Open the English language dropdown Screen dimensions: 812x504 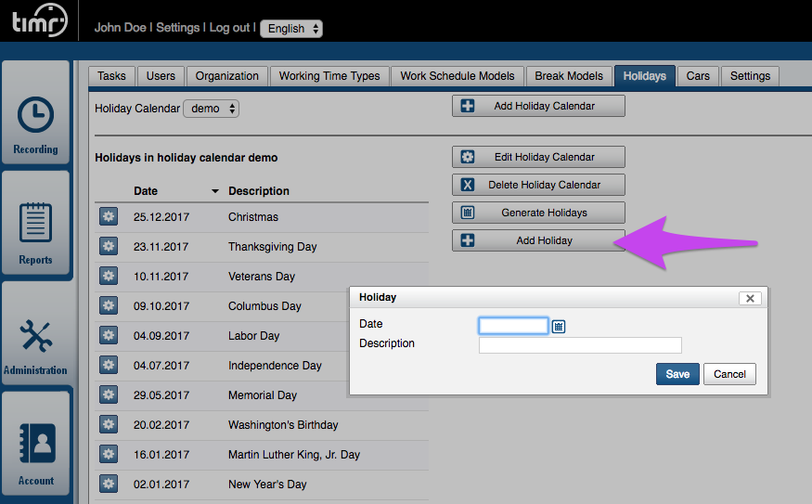pos(291,29)
